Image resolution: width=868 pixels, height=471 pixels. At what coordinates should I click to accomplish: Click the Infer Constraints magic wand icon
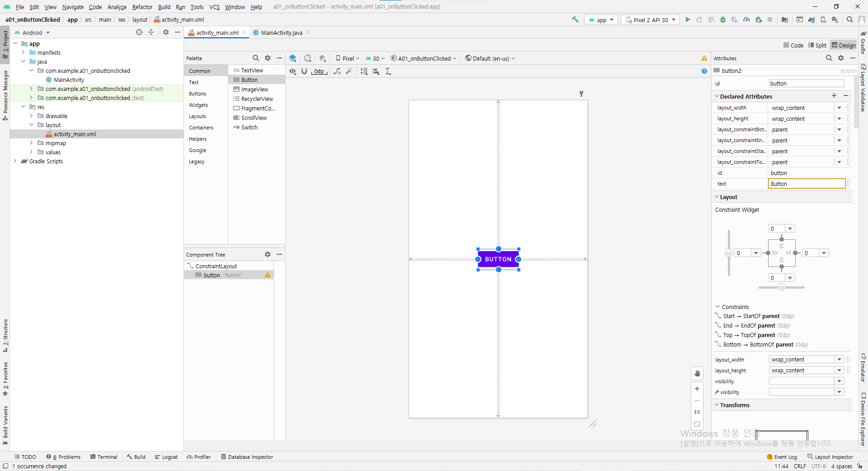point(349,71)
